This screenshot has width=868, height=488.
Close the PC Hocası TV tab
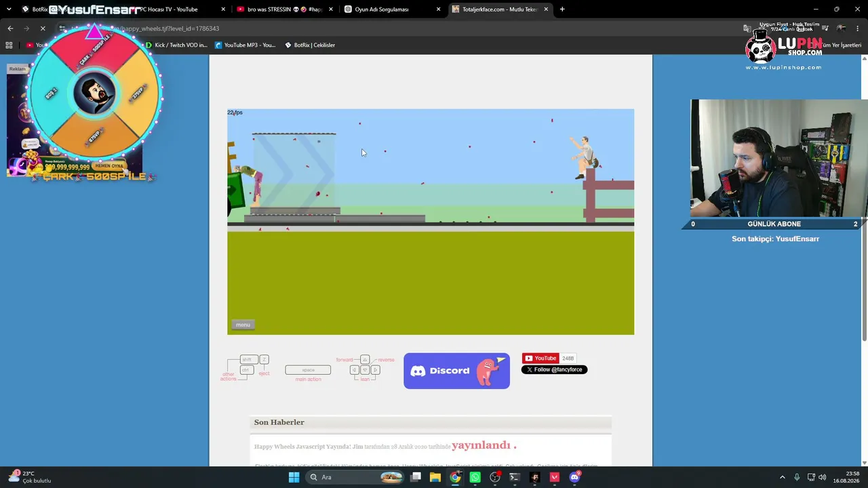[x=224, y=9]
